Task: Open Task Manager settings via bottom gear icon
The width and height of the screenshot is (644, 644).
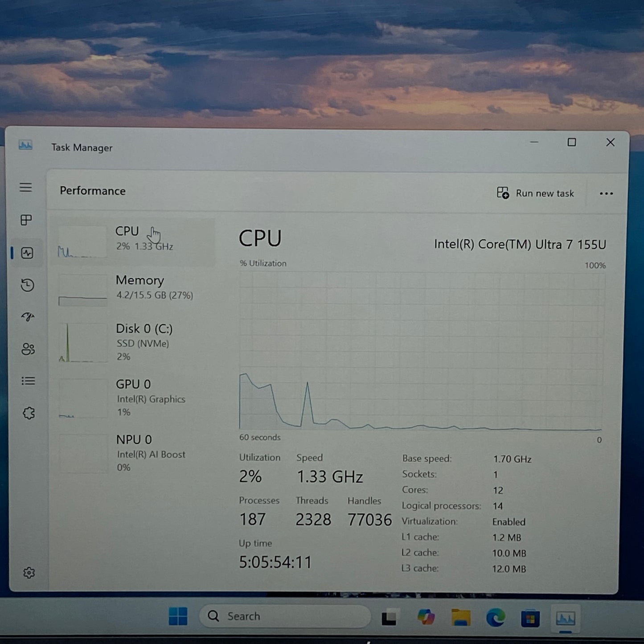Action: 29,573
